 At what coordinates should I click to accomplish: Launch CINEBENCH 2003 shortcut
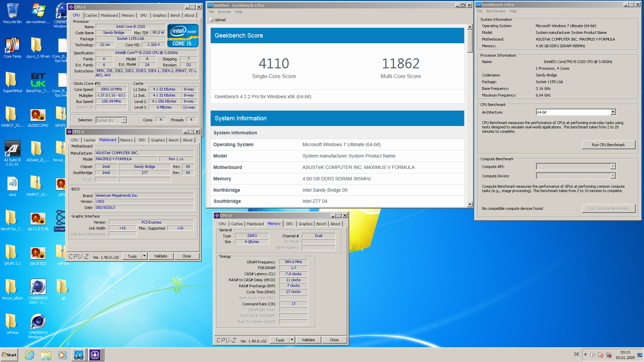click(38, 292)
